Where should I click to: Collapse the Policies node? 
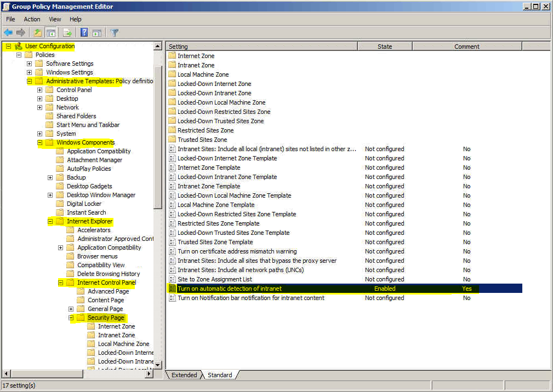point(19,55)
